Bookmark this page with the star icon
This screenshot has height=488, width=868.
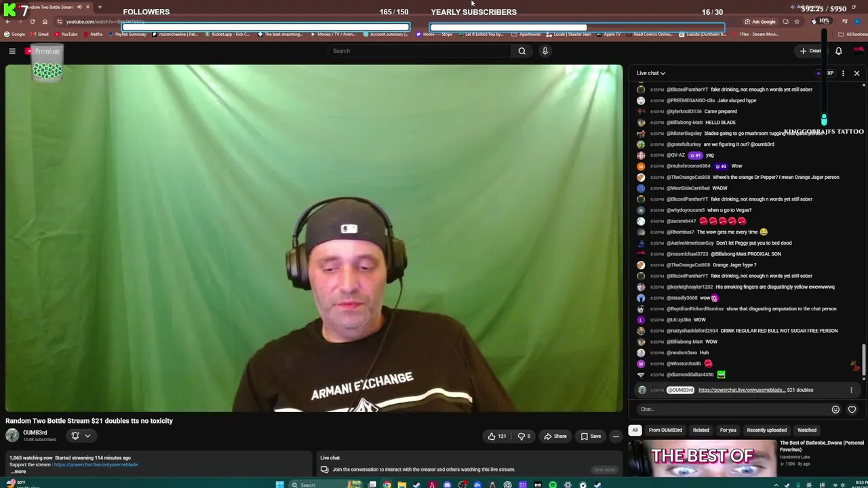(x=797, y=22)
